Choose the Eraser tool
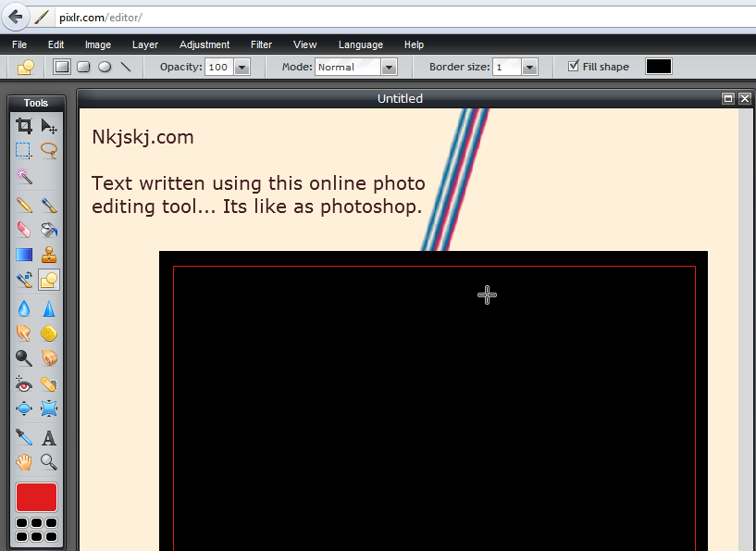The width and height of the screenshot is (756, 551). click(24, 230)
